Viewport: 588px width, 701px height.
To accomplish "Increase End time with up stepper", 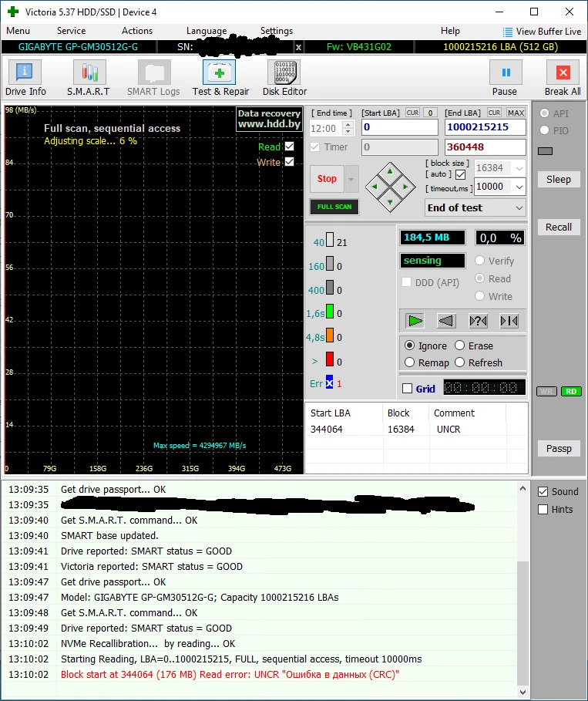I will pos(348,124).
